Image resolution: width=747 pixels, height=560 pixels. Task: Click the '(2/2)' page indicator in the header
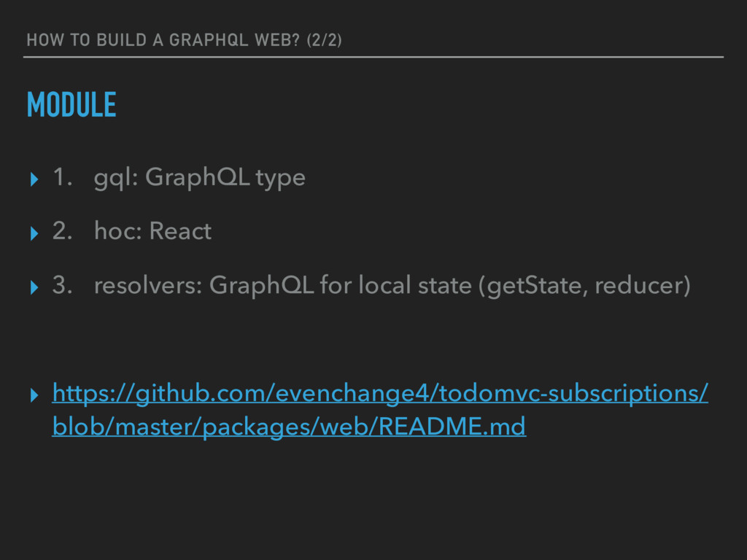pos(325,40)
